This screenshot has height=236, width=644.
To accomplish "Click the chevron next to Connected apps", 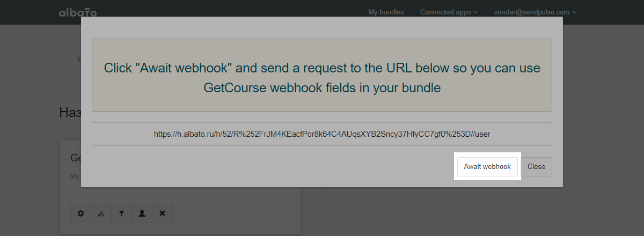I will click(475, 12).
